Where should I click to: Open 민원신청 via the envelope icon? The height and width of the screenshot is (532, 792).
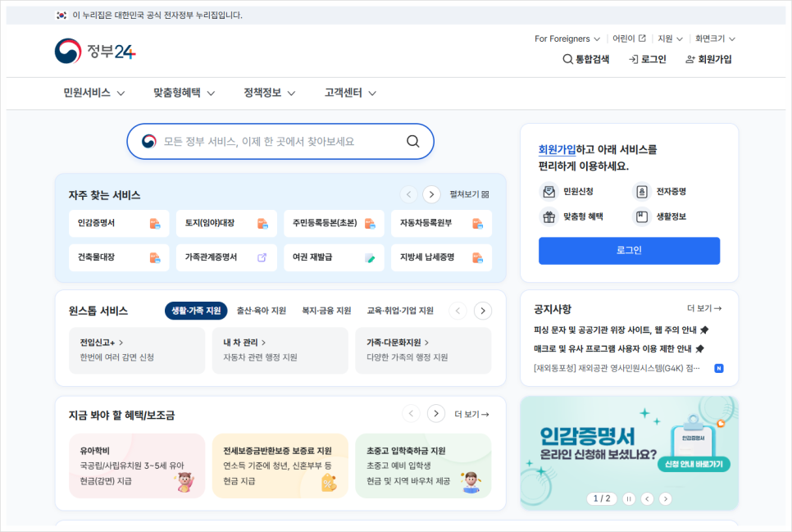coord(549,191)
